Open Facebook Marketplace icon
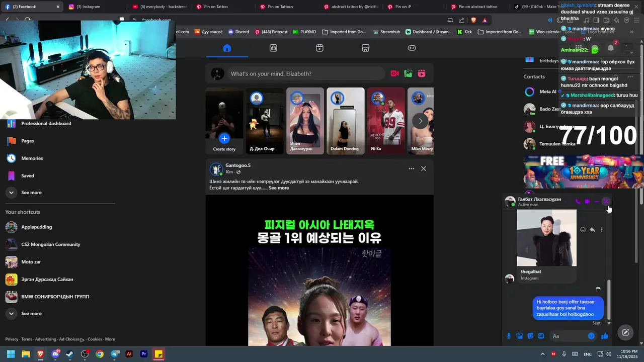This screenshot has height=362, width=644. (366, 48)
